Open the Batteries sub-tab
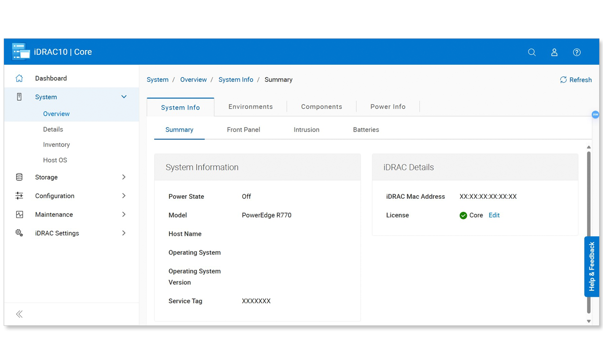 pos(366,130)
